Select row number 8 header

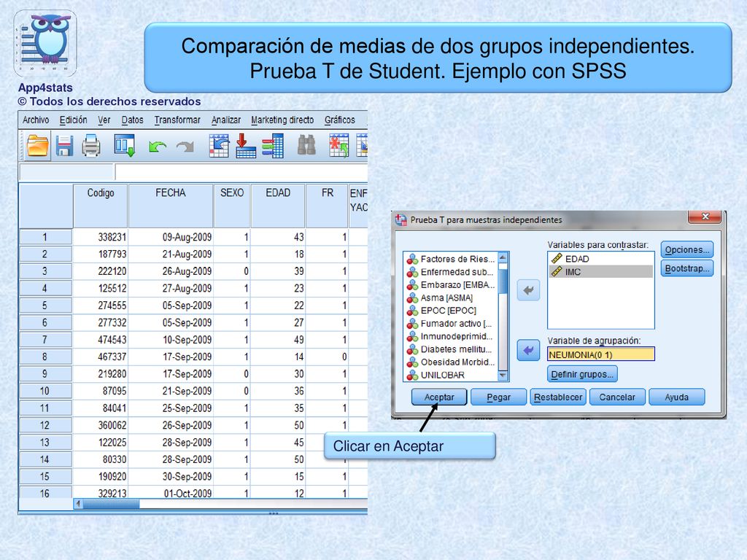[x=45, y=357]
